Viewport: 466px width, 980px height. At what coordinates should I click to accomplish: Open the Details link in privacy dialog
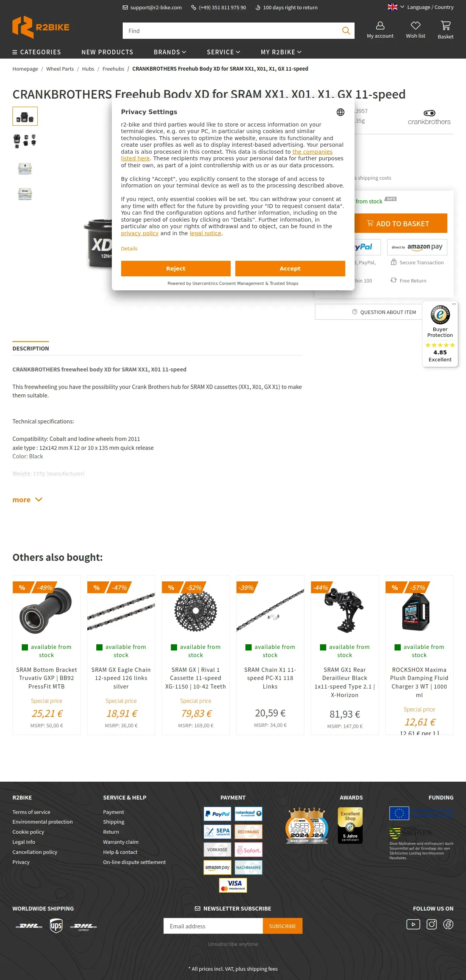[x=129, y=248]
